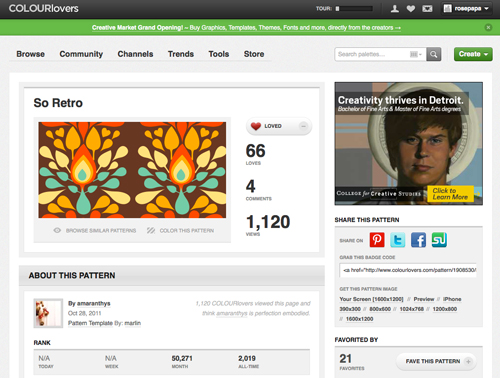This screenshot has height=378, width=500.
Task: Open the green Create dropdown button
Action: pyautogui.click(x=473, y=54)
